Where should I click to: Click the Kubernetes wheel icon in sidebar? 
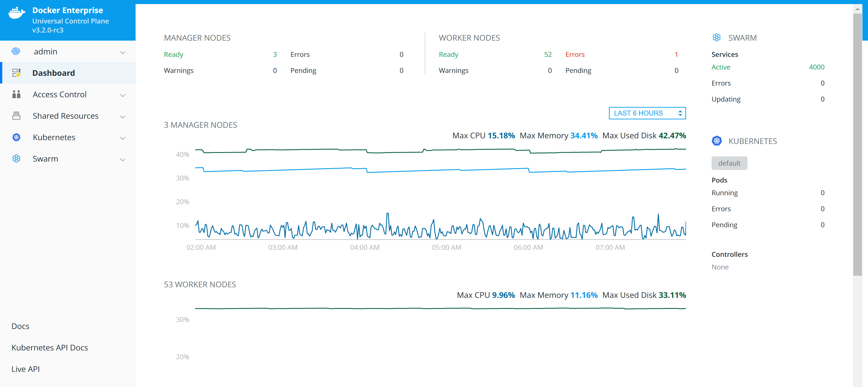click(x=16, y=137)
